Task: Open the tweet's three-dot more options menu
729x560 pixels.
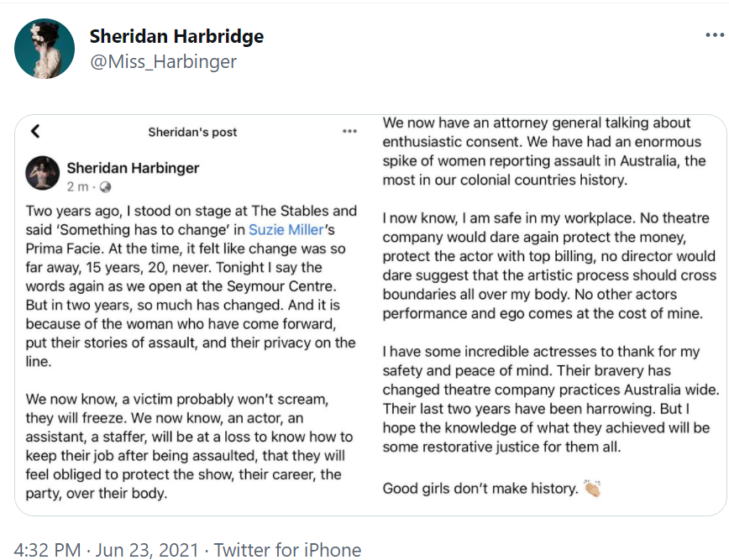Action: (715, 35)
